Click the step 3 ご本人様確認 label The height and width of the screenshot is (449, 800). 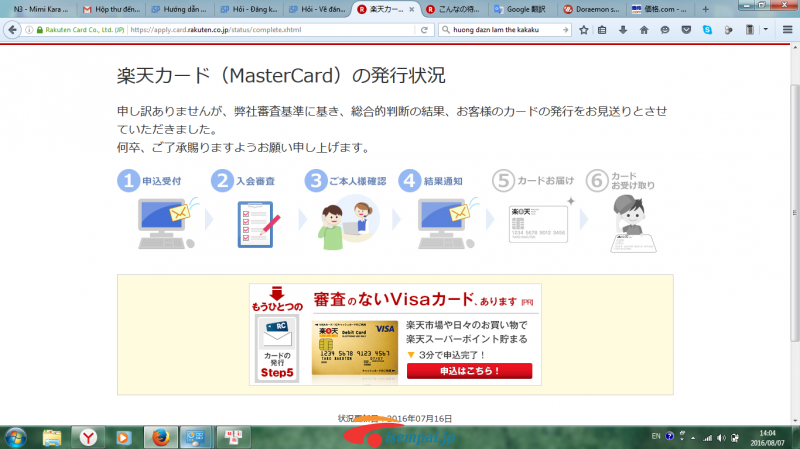[358, 181]
